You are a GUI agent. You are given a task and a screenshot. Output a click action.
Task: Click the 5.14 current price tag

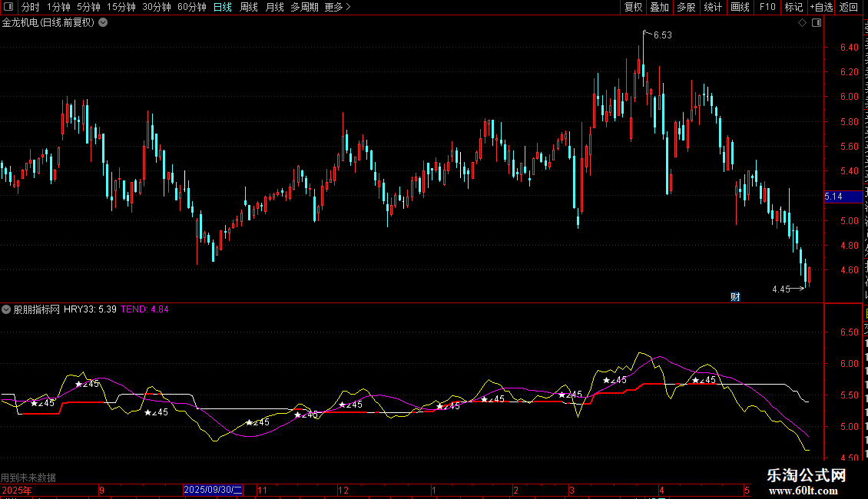point(843,197)
